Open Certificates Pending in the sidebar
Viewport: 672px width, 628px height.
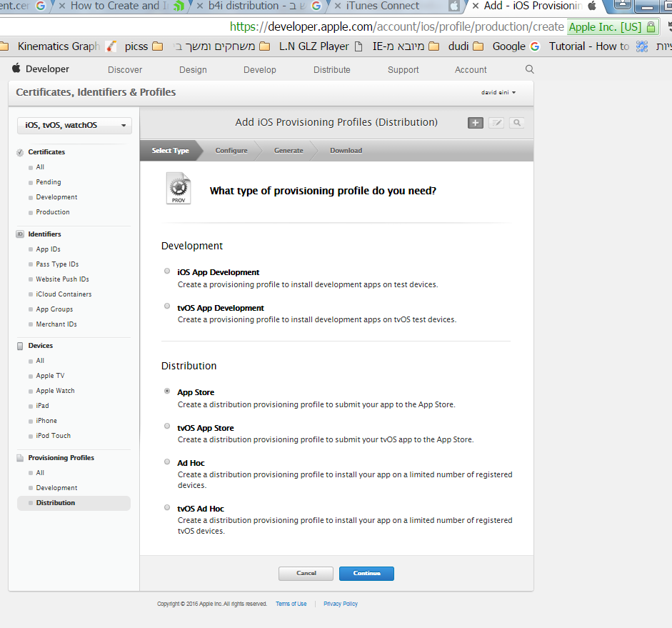(x=49, y=182)
